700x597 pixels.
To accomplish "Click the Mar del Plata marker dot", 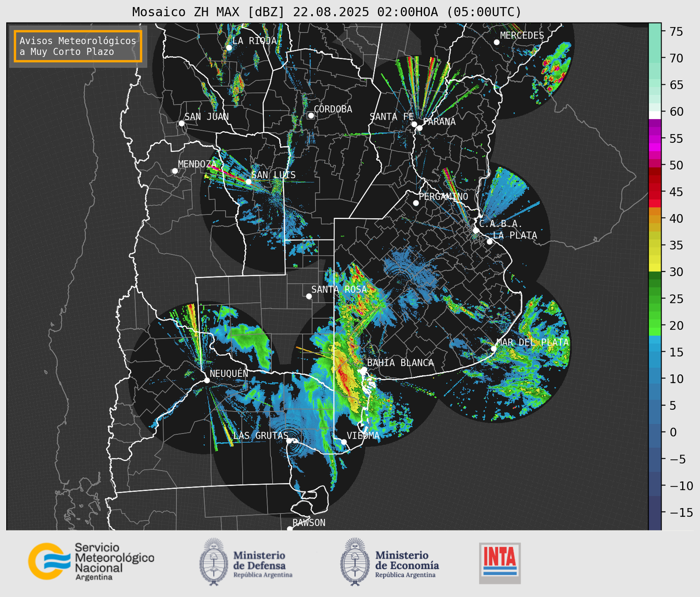I will click(x=493, y=349).
